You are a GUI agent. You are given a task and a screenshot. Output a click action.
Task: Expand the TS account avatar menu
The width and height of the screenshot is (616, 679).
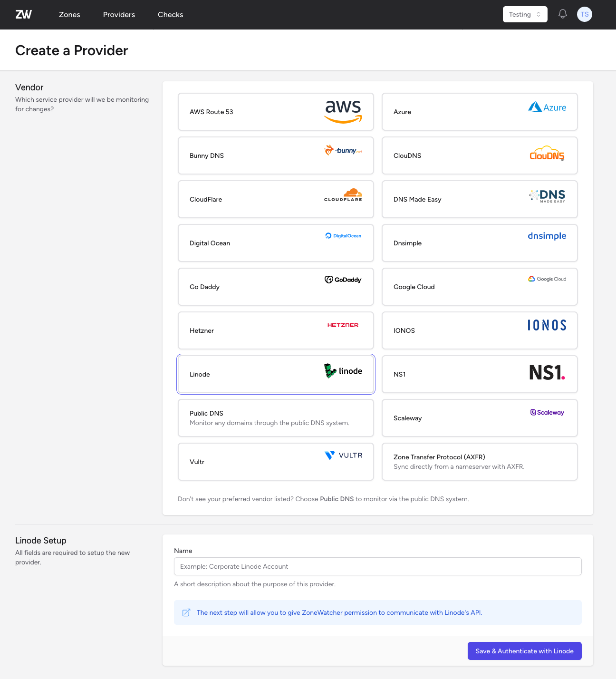pos(584,14)
